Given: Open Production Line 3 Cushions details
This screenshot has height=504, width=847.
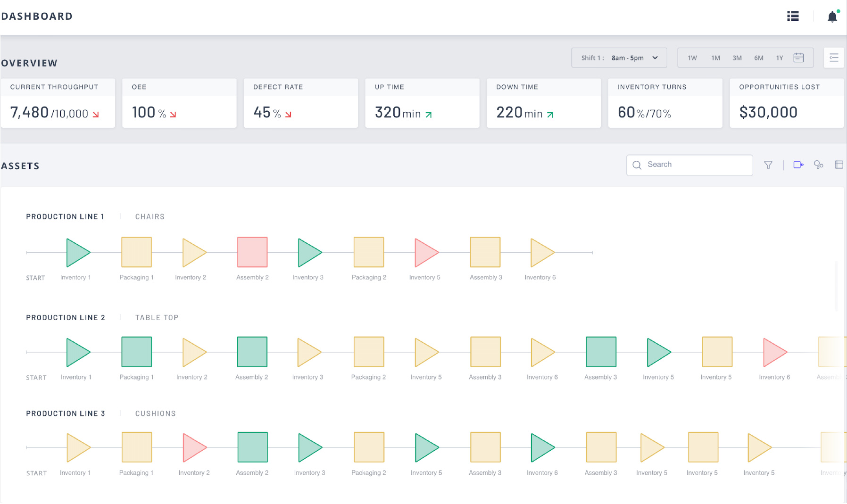Looking at the screenshot, I should [155, 413].
